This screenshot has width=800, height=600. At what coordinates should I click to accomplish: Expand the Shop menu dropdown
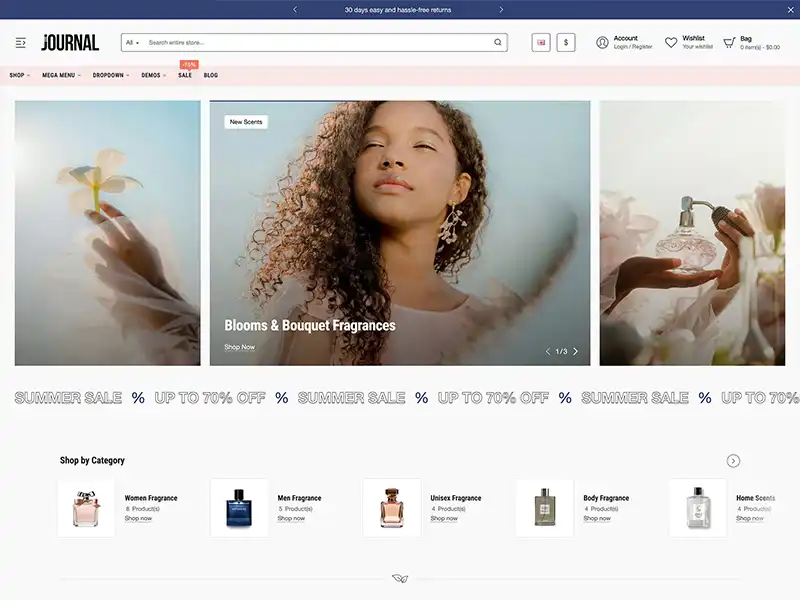(19, 75)
